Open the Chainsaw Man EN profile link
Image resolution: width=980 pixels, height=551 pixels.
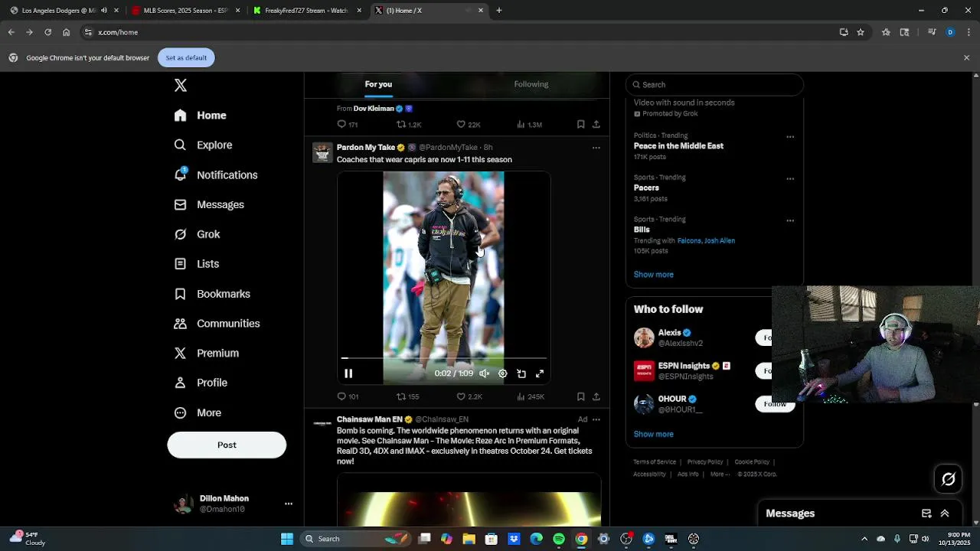(369, 419)
